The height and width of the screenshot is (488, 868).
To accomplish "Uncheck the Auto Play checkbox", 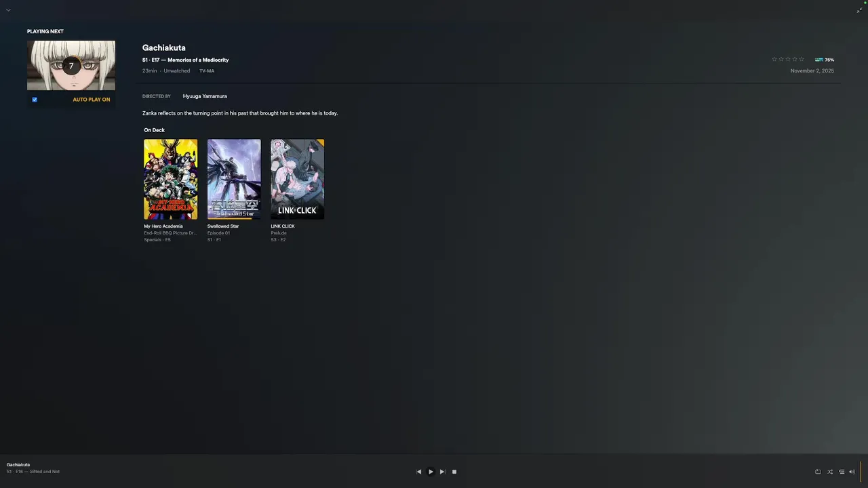I will (35, 100).
